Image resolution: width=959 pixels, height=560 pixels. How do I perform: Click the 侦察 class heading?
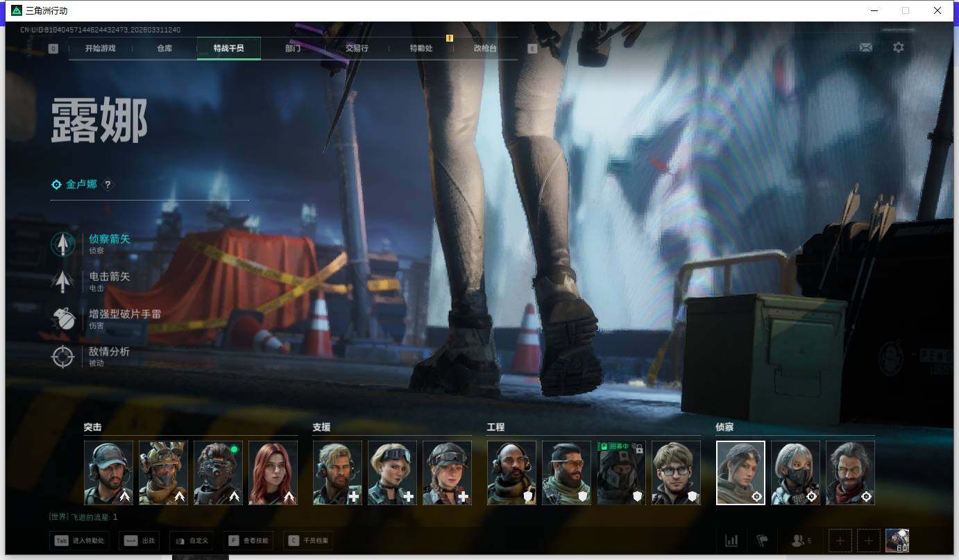pyautogui.click(x=724, y=427)
